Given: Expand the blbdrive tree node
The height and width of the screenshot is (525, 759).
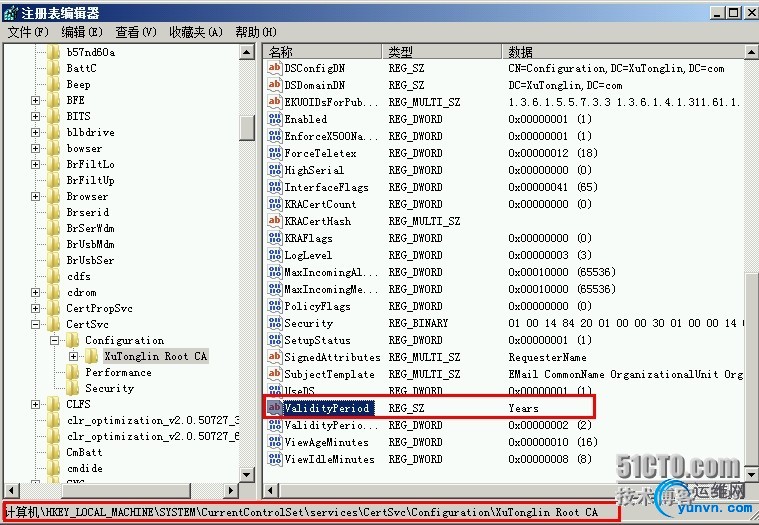Looking at the screenshot, I should [x=35, y=132].
